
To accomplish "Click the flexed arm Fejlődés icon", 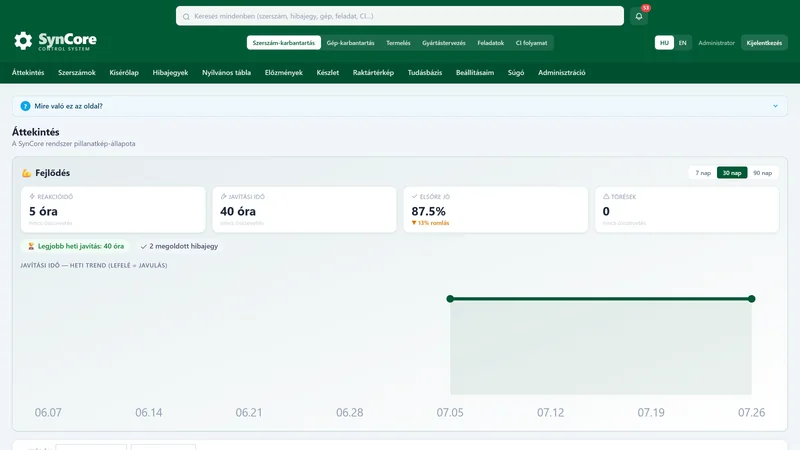I will point(27,173).
